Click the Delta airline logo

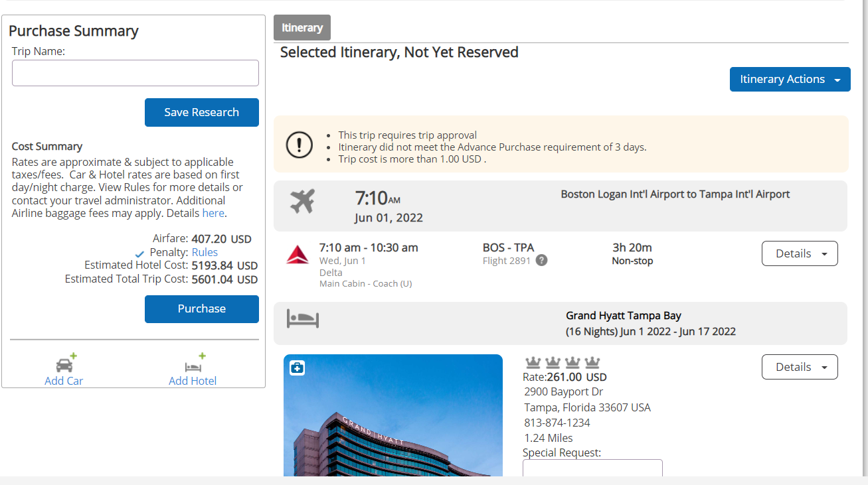click(297, 254)
